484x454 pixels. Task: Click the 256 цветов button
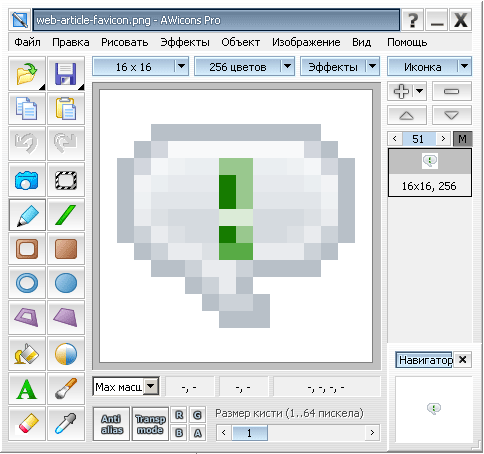[238, 67]
